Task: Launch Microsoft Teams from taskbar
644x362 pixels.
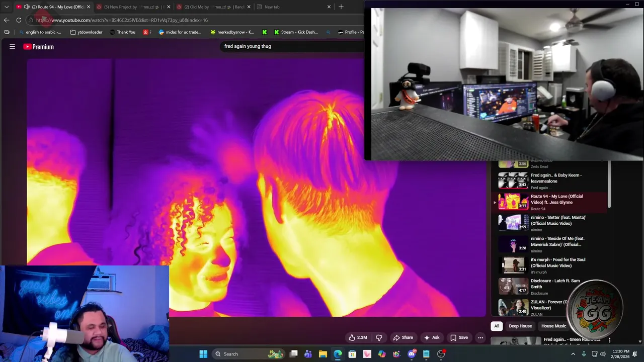Action: 308,354
